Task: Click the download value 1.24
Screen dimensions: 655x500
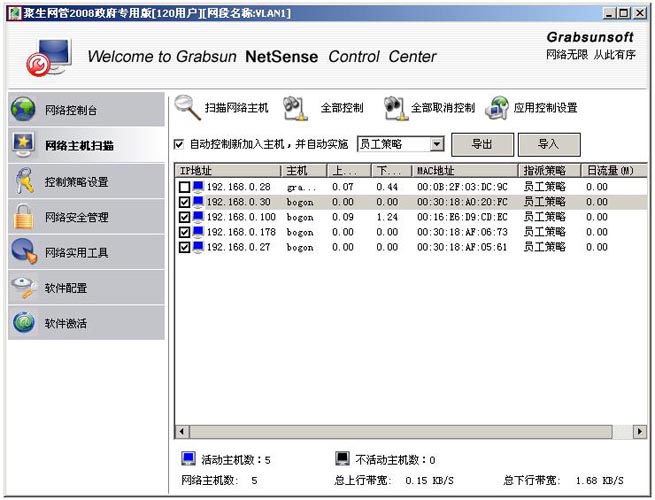Action: click(387, 217)
